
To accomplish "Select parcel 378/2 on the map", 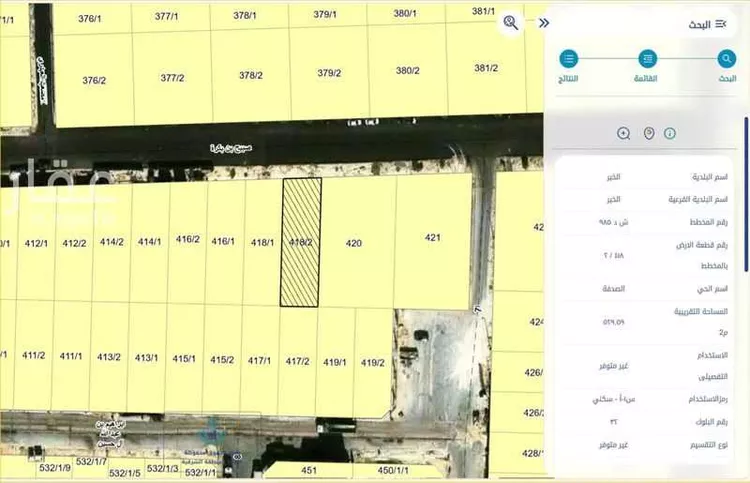I will pos(251,76).
